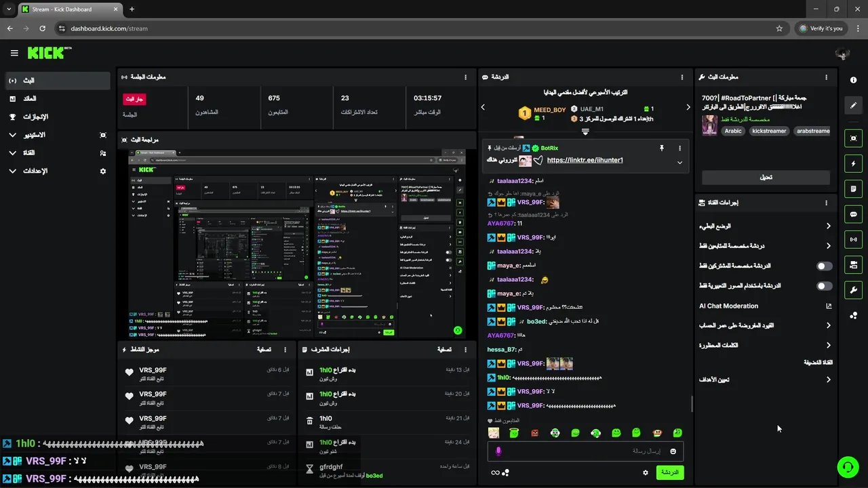Expand slow mode row (الوضع البطيء)

click(766, 226)
